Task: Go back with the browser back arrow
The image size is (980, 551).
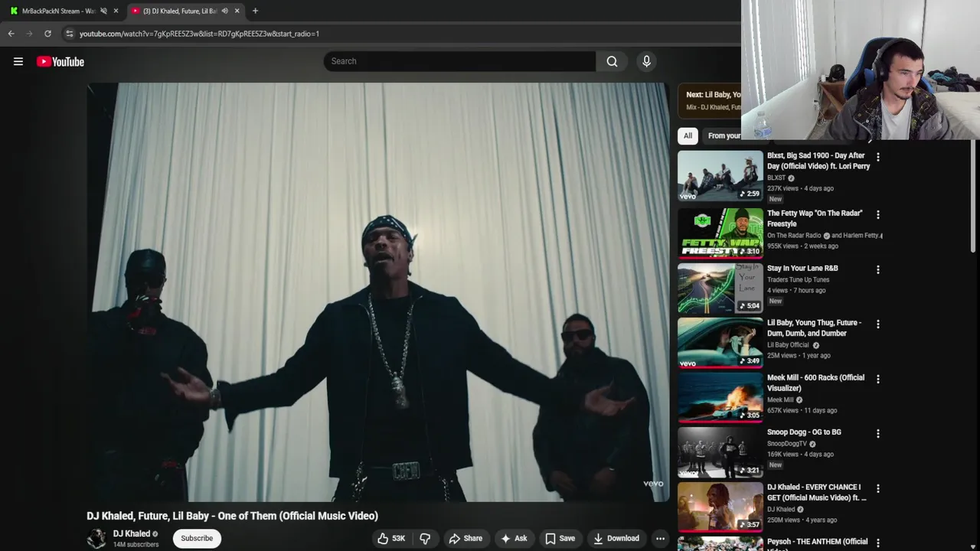Action: click(x=11, y=34)
